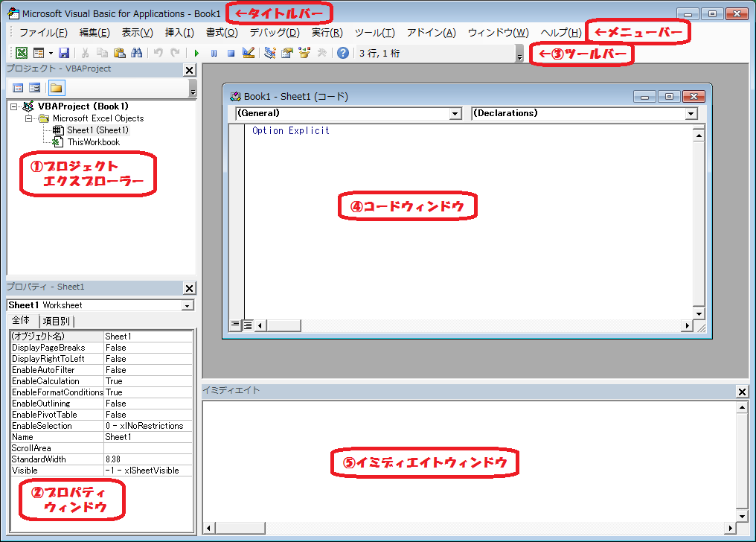
Task: Open the 表示(V) menu
Action: [x=138, y=32]
